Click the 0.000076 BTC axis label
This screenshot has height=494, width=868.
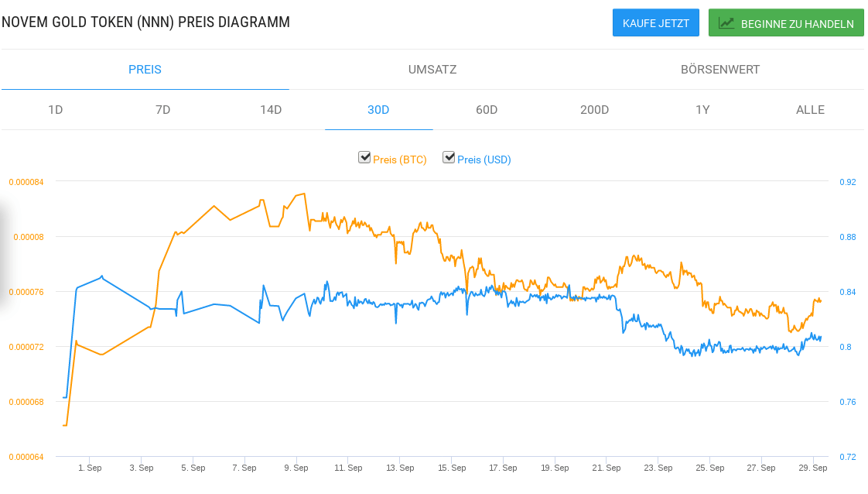point(26,292)
